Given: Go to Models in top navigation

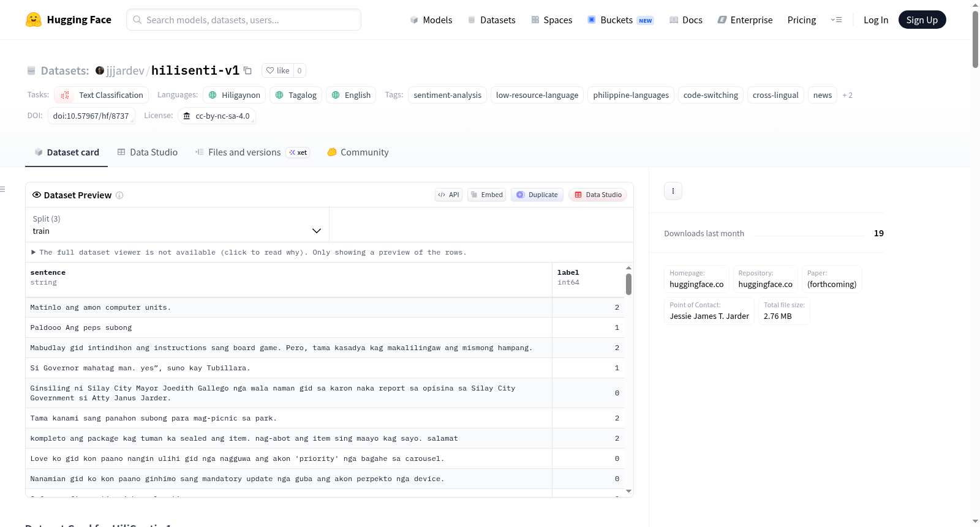Looking at the screenshot, I should coord(431,20).
